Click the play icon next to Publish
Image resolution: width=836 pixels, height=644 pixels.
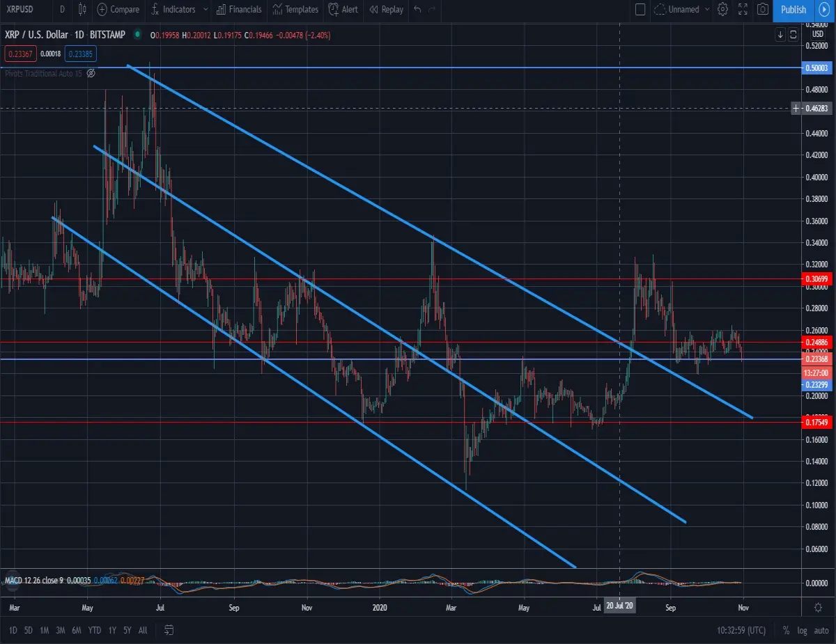coord(823,10)
